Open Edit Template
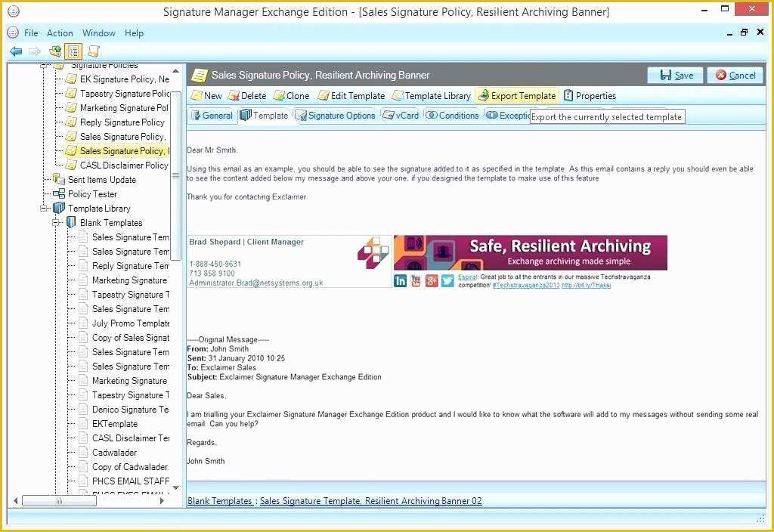 click(351, 96)
